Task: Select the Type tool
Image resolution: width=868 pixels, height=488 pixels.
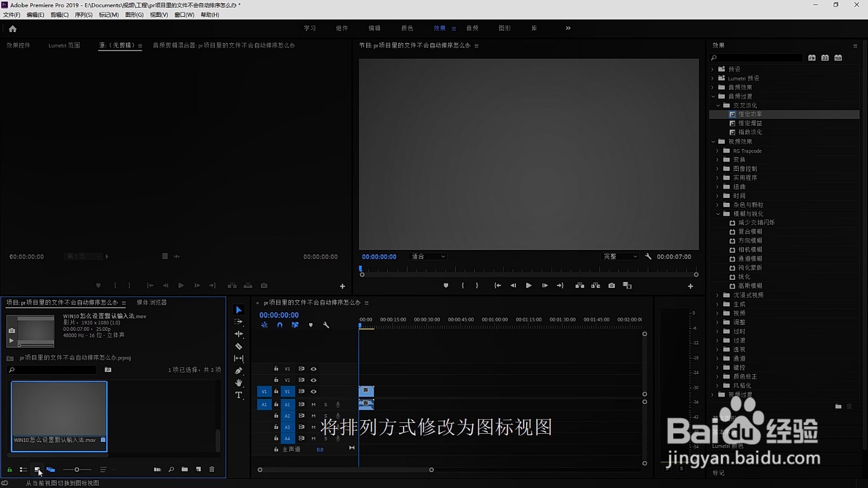Action: (239, 395)
